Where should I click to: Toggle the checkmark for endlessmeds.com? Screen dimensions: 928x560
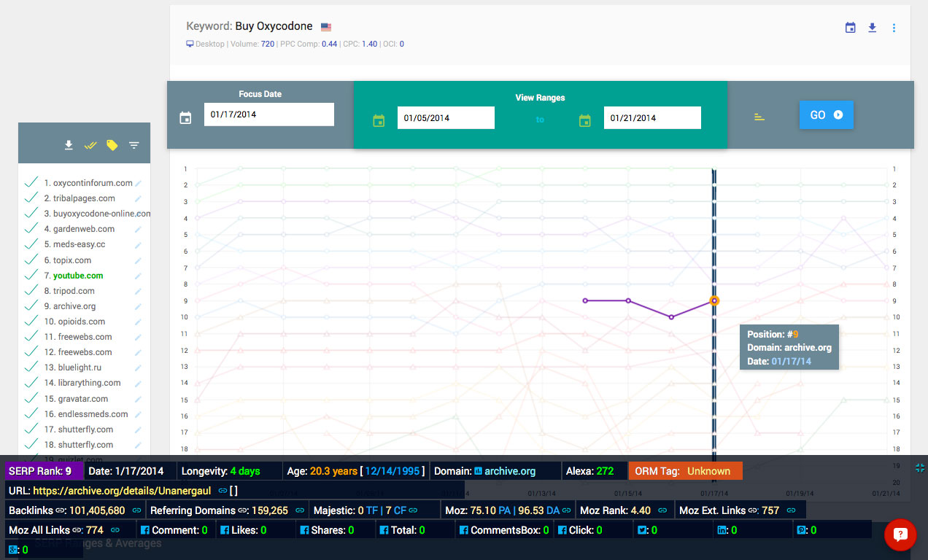(x=31, y=413)
